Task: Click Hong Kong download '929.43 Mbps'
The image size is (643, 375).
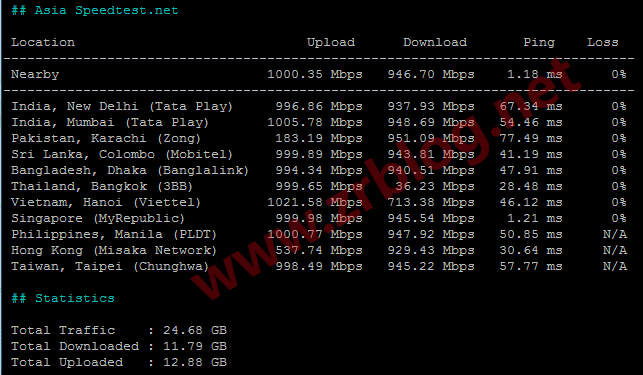Action: tap(431, 250)
